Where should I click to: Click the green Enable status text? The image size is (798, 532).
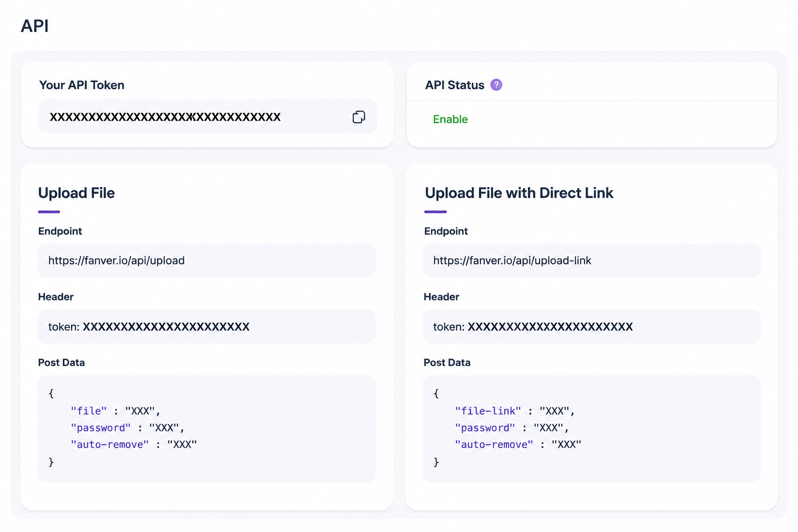pyautogui.click(x=450, y=119)
